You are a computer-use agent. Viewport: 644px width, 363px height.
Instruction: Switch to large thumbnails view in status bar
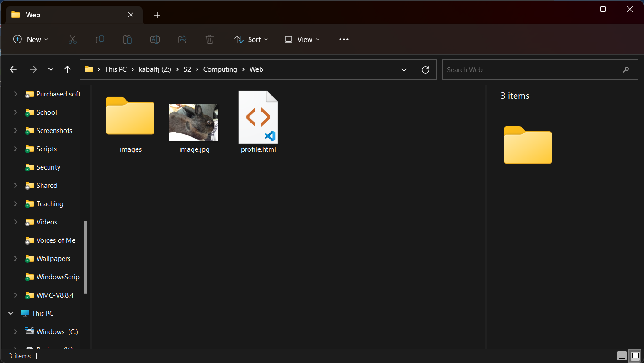pos(635,355)
